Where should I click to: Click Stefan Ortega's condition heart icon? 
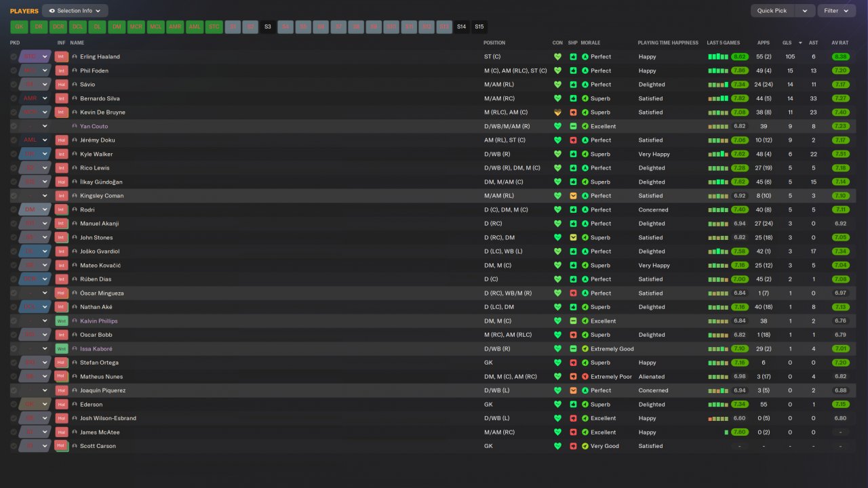pos(558,363)
